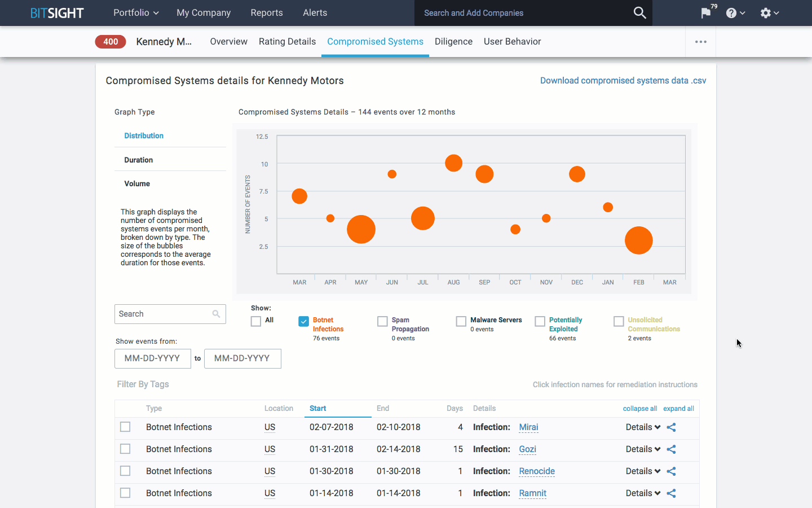This screenshot has width=812, height=508.
Task: Click the Kennedy M... company name
Action: 164,42
